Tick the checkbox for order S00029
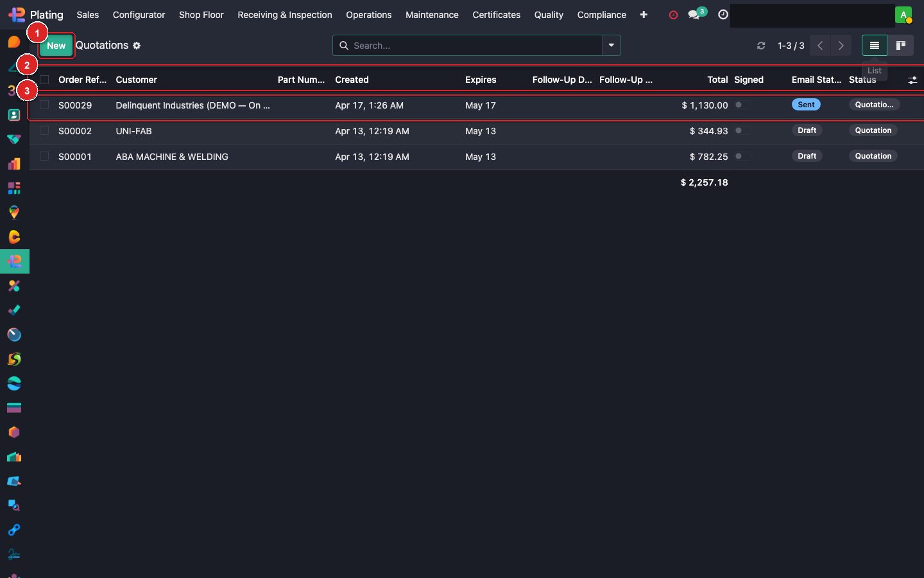The height and width of the screenshot is (578, 924). [44, 105]
